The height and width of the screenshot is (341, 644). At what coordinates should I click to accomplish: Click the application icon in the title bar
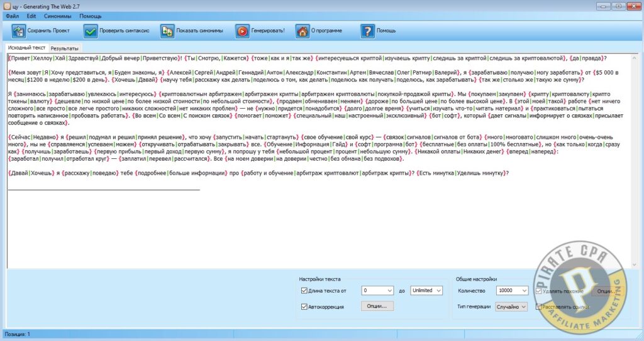tap(7, 6)
